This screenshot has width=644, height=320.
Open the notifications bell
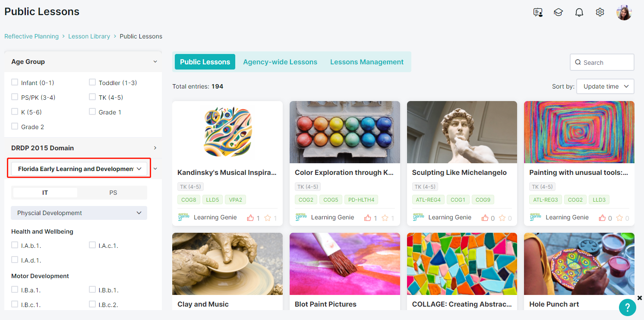[x=579, y=13]
